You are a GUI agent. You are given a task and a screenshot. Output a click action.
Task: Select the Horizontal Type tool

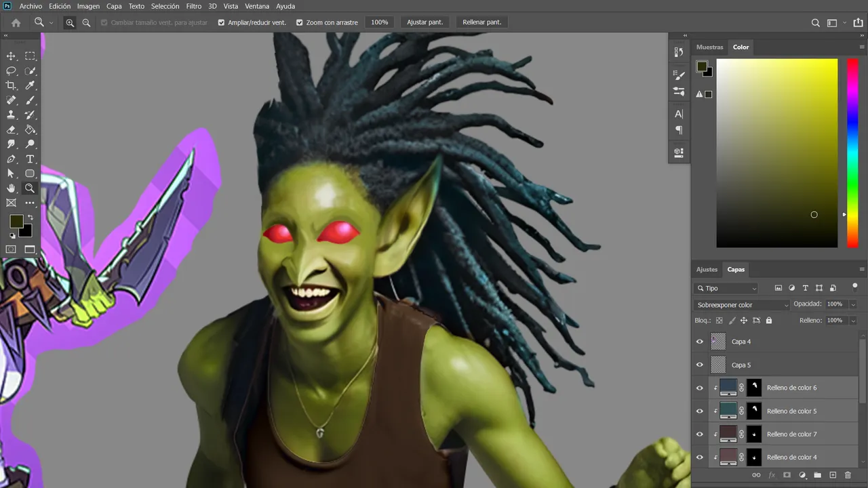30,159
